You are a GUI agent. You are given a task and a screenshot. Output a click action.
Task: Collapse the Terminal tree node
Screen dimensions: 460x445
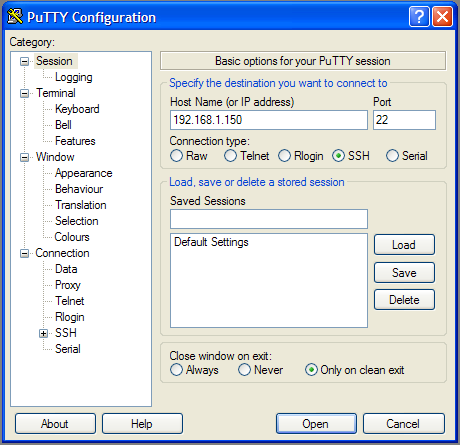[24, 93]
